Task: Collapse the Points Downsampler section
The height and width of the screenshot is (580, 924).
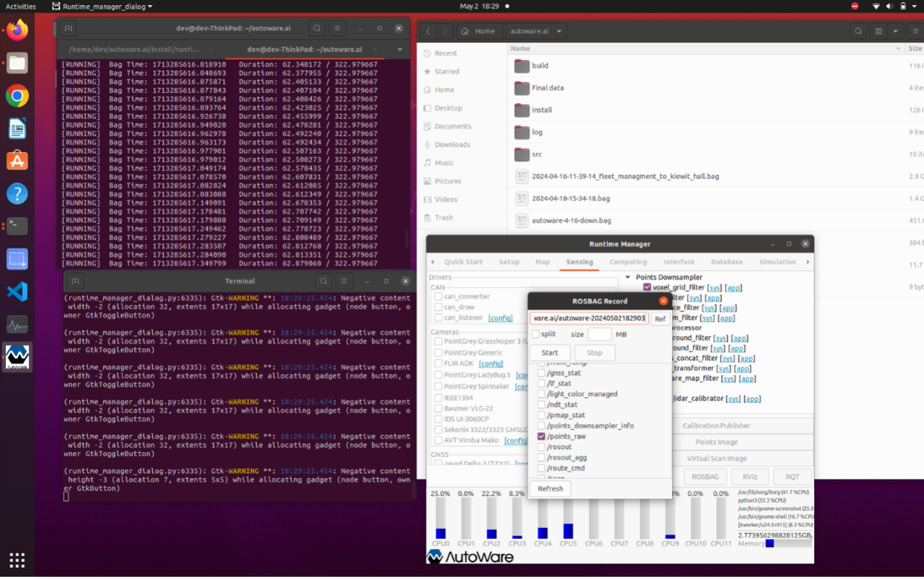Action: (x=627, y=277)
